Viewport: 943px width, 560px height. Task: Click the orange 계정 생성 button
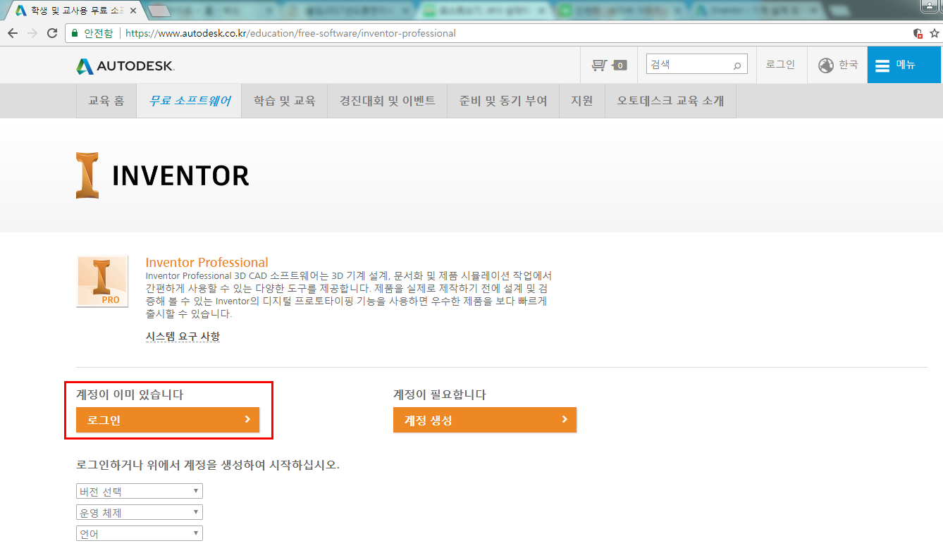pos(485,420)
